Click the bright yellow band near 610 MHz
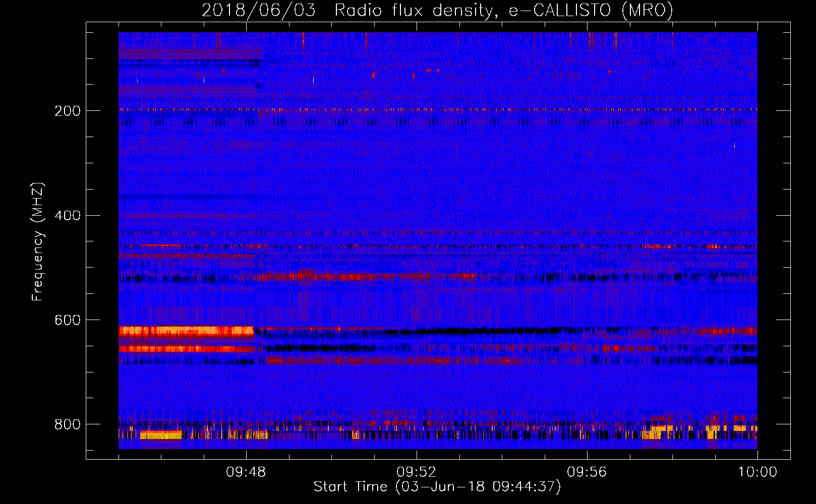 tap(186, 331)
